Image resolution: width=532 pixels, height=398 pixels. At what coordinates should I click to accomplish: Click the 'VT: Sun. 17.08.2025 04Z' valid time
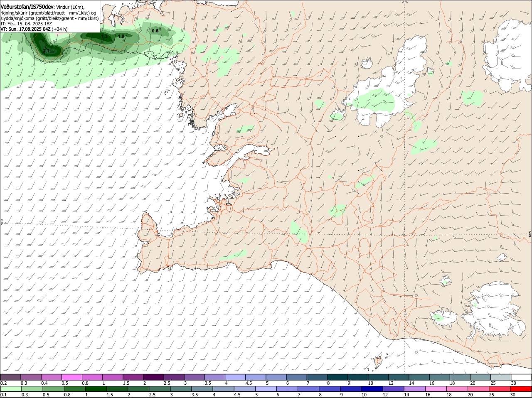tap(25, 29)
